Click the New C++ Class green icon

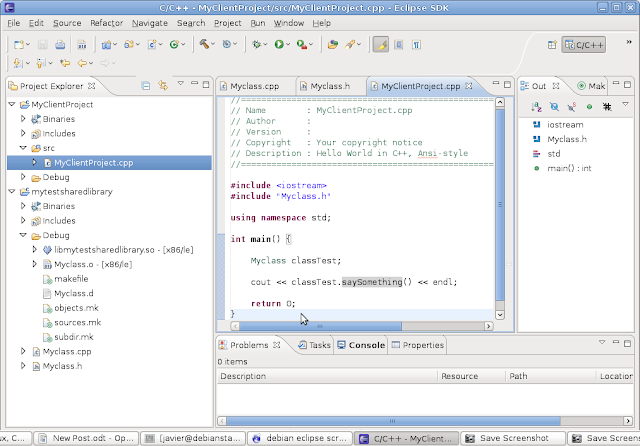(174, 44)
